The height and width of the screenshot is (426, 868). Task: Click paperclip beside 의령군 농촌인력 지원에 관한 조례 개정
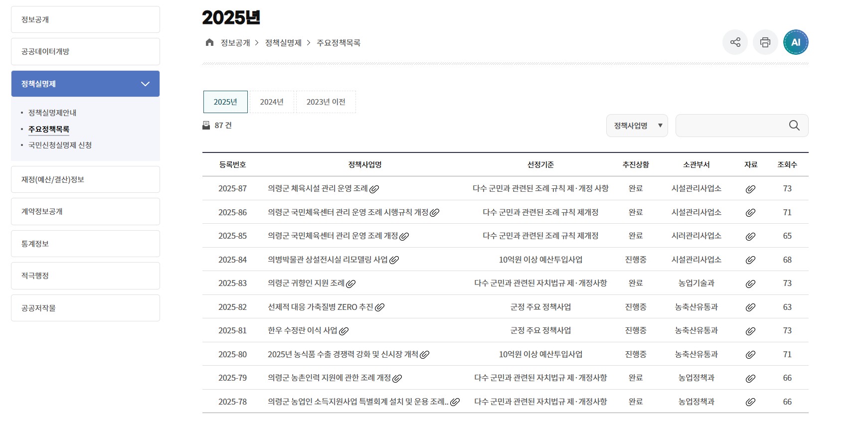(397, 378)
